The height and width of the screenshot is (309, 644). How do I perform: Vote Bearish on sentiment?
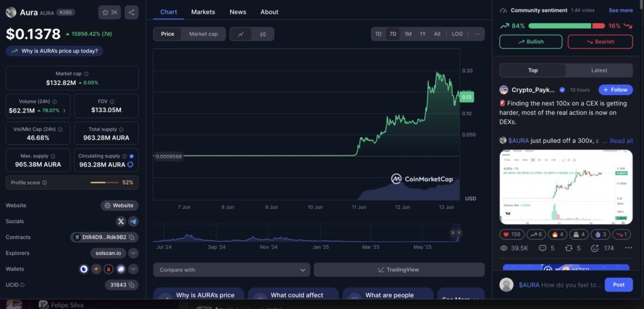click(x=600, y=42)
